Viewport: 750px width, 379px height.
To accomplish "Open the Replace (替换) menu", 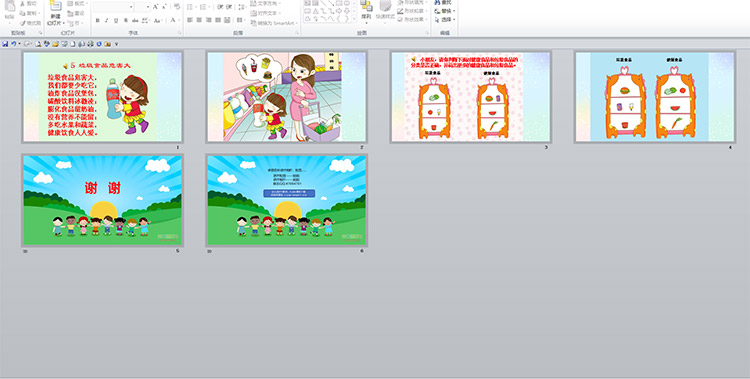I will click(445, 11).
